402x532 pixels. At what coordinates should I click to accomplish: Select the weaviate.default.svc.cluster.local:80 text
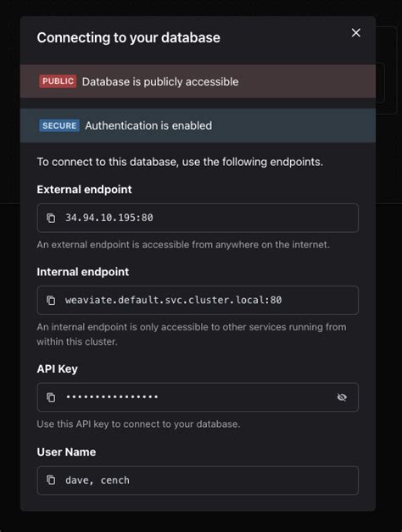pos(173,300)
